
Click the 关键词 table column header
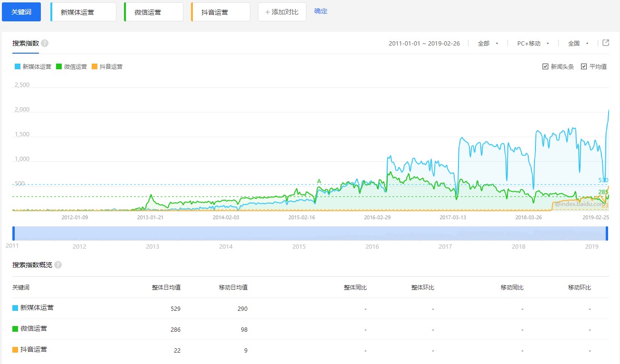(x=21, y=288)
